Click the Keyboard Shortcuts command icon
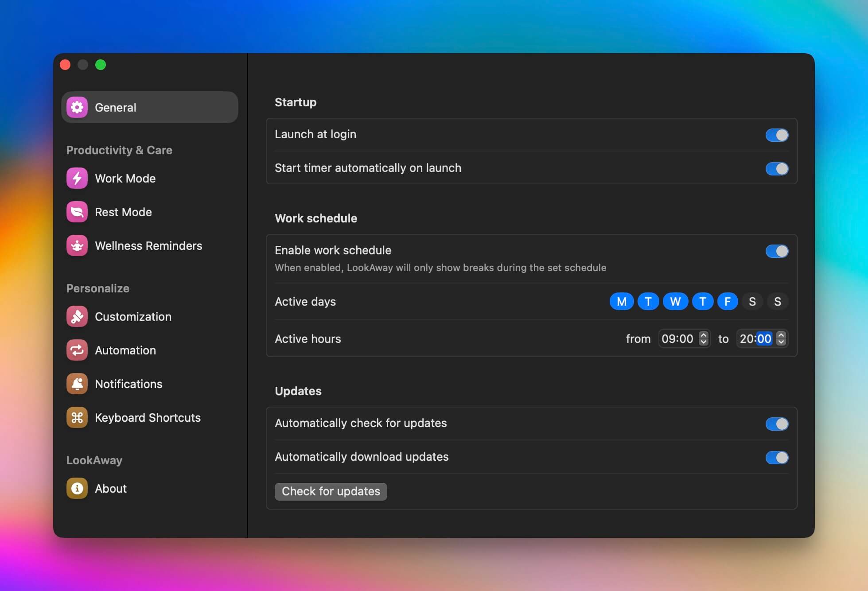Viewport: 868px width, 591px height. coord(77,417)
